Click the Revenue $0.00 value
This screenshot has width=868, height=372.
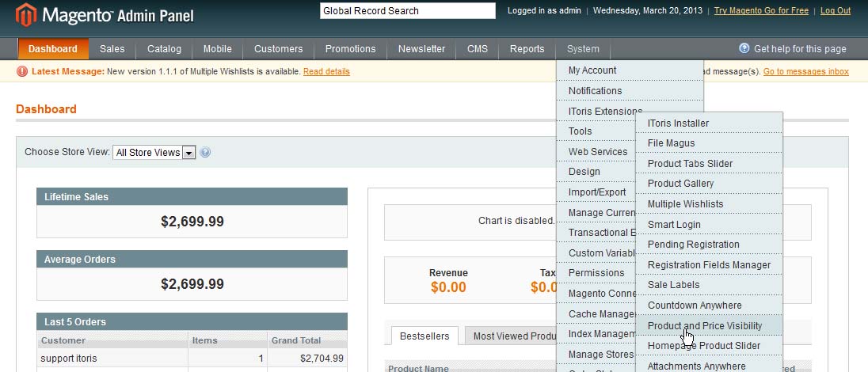click(448, 287)
